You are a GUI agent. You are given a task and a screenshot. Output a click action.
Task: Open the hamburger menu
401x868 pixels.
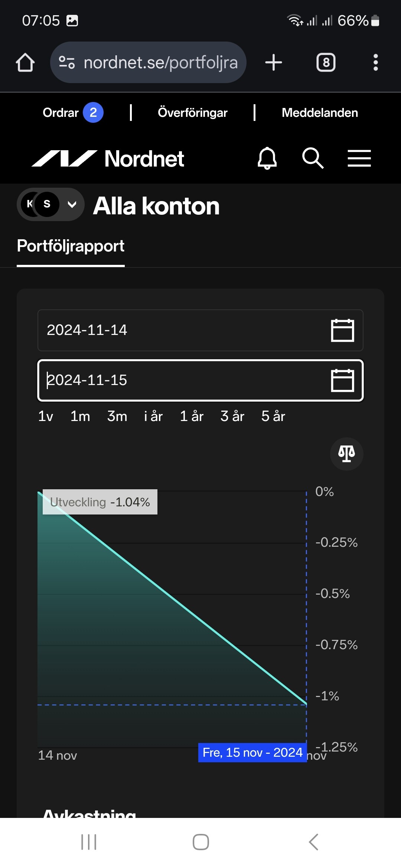tap(359, 158)
